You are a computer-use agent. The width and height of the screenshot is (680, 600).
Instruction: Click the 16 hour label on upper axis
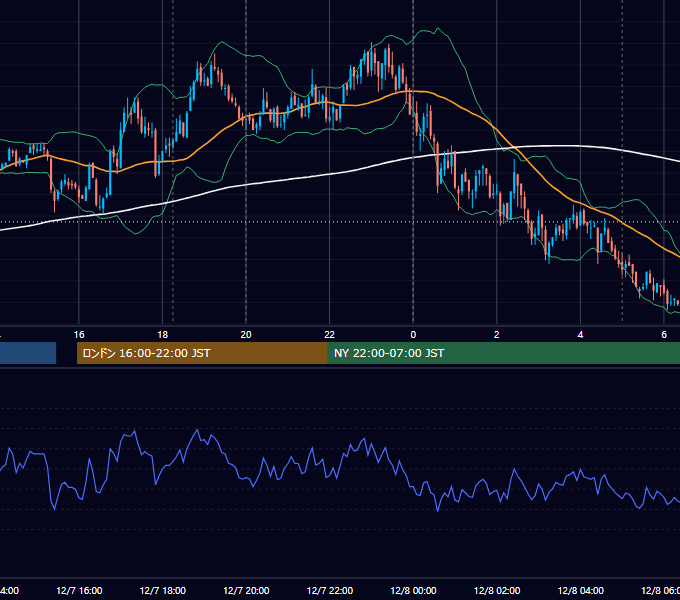coord(79,335)
